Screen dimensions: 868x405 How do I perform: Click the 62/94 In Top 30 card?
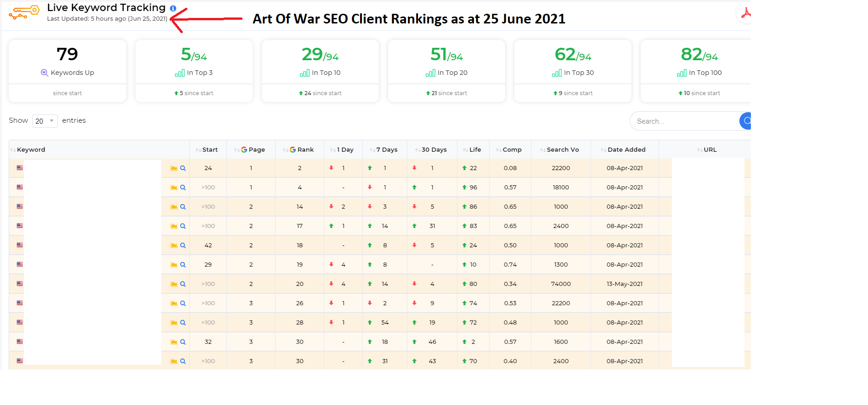click(573, 71)
